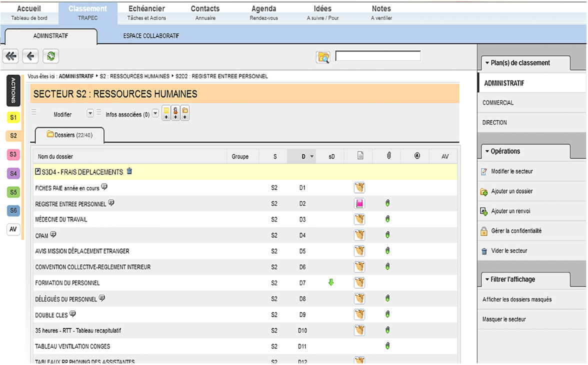
Task: Open the Echéancier menu
Action: (146, 13)
